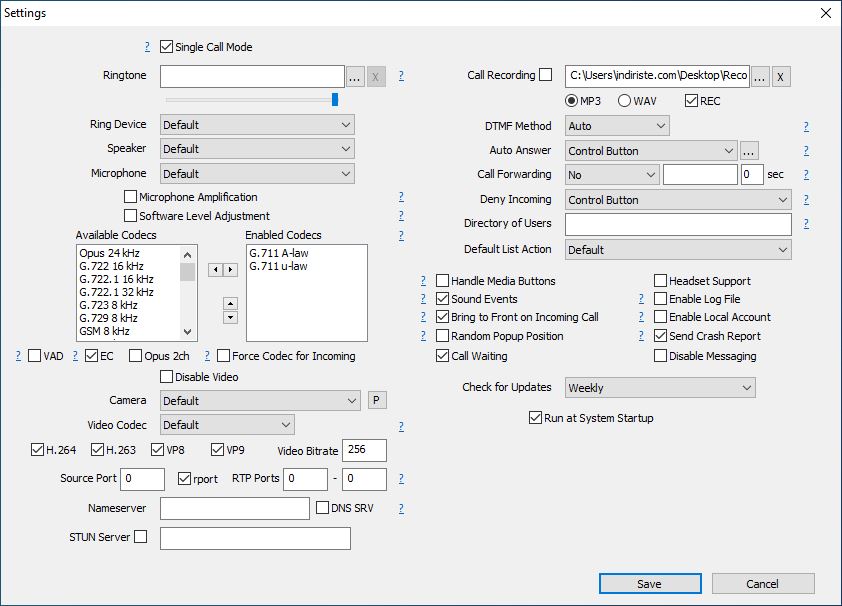Screen dimensions: 842x606
Task: Open Auto Answer dropdown
Action: [650, 151]
